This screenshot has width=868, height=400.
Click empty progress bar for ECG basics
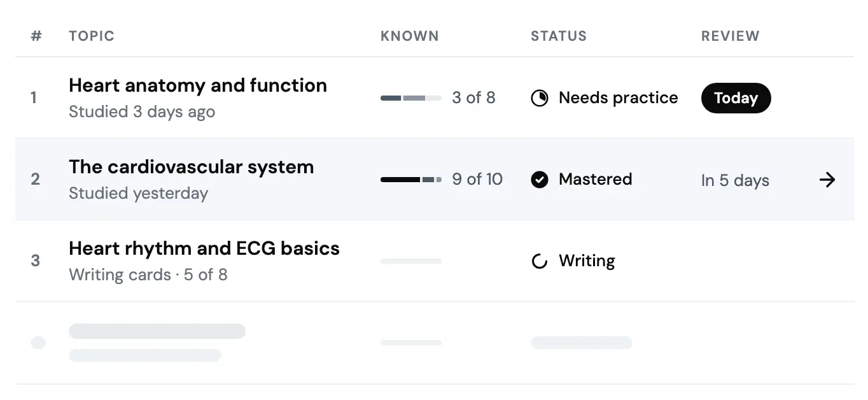[x=411, y=261]
